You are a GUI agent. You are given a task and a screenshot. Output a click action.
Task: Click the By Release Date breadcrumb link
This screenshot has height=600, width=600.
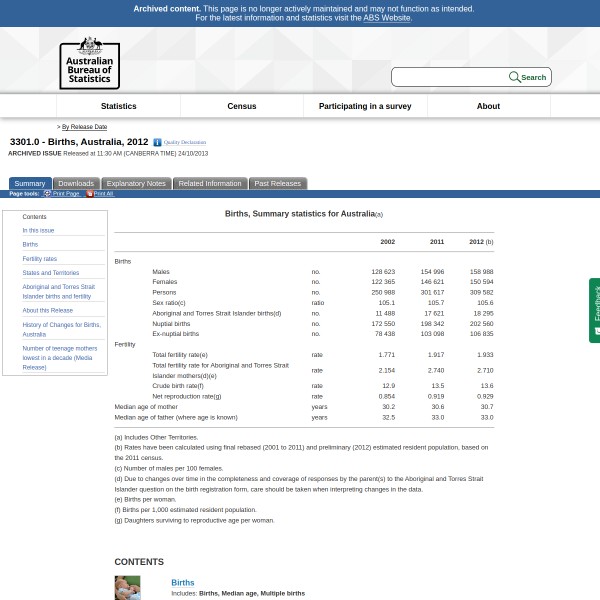[x=84, y=127]
